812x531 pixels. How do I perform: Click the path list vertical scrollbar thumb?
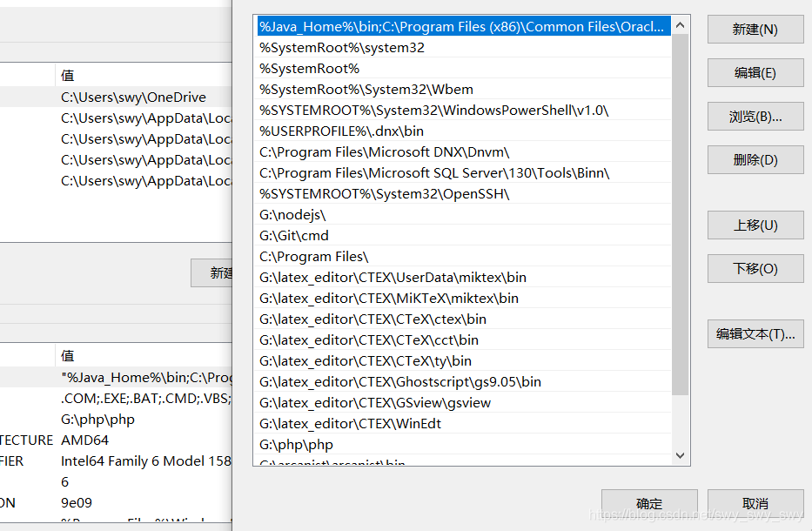point(681,214)
